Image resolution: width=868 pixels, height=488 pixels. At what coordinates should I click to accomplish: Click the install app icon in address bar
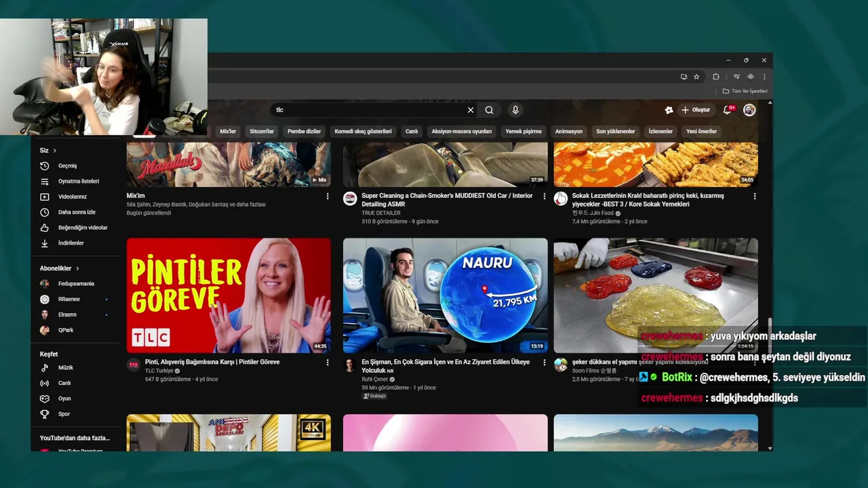pos(684,77)
